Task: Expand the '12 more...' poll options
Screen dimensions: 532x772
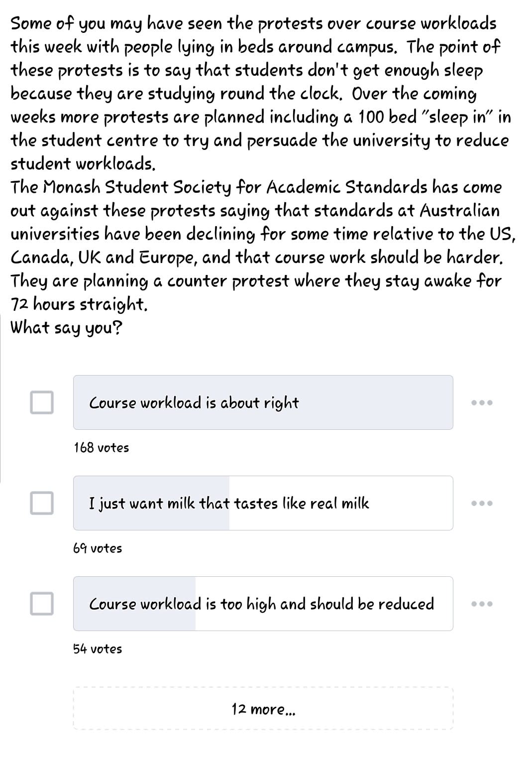Action: (x=263, y=709)
